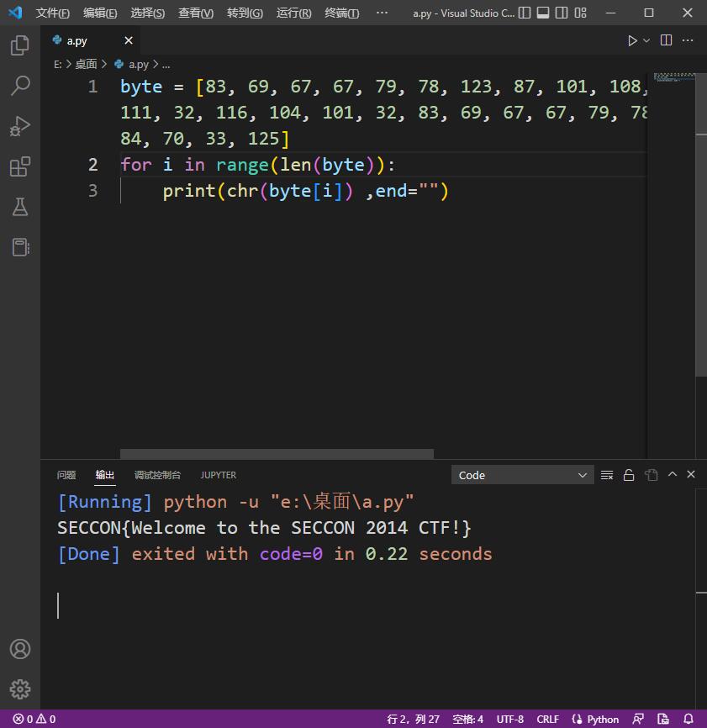Open the Code output channel dropdown

(x=522, y=475)
